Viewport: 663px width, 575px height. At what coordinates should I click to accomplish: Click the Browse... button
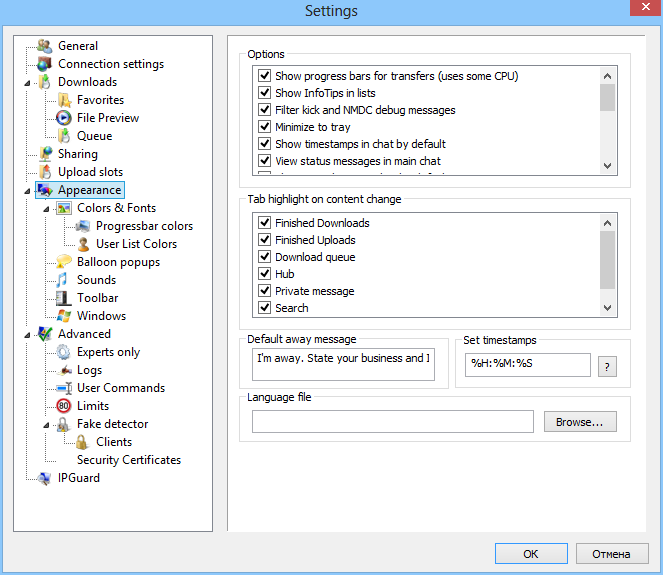click(x=579, y=422)
